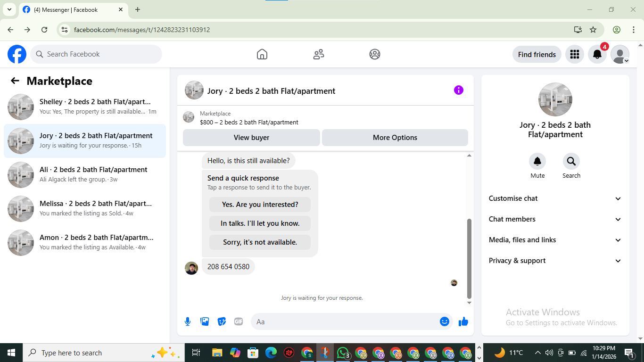Screen dimensions: 644x362
Task: Open a new browser tab
Action: click(138, 9)
